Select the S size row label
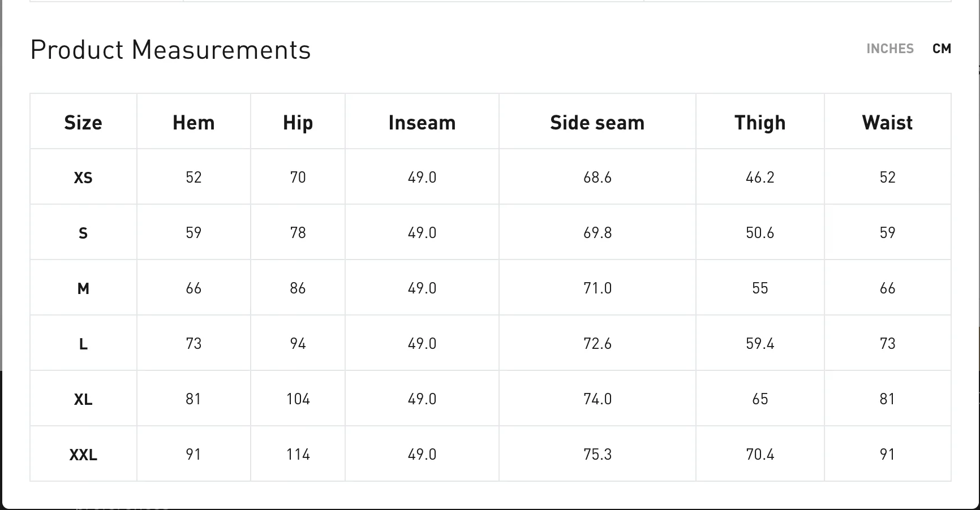 point(83,233)
